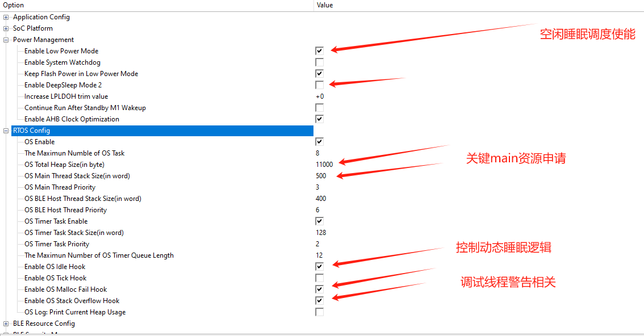Select OS Main Thread Priority label
Screen dimensions: 644x336
click(60, 187)
